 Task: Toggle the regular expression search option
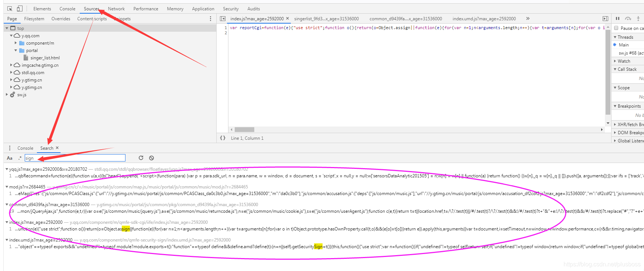[20, 158]
